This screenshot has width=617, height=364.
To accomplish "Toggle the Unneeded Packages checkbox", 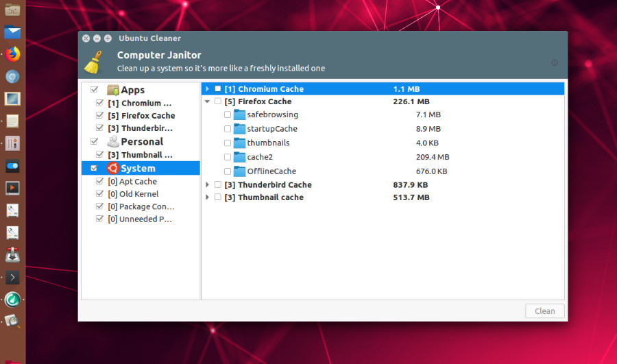I will point(99,219).
